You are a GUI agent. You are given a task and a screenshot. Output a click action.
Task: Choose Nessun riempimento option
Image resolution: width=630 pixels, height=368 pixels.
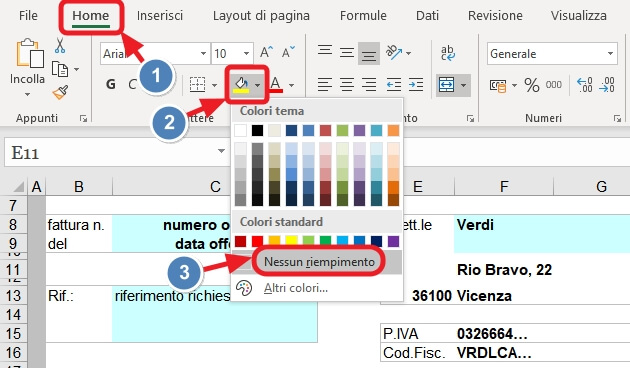click(317, 262)
